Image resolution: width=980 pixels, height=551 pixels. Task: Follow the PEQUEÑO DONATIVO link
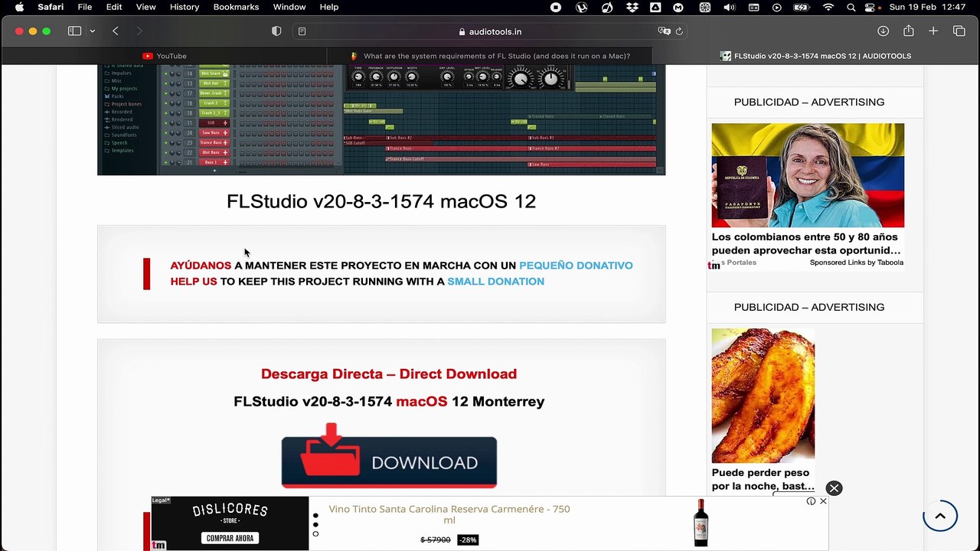(576, 266)
